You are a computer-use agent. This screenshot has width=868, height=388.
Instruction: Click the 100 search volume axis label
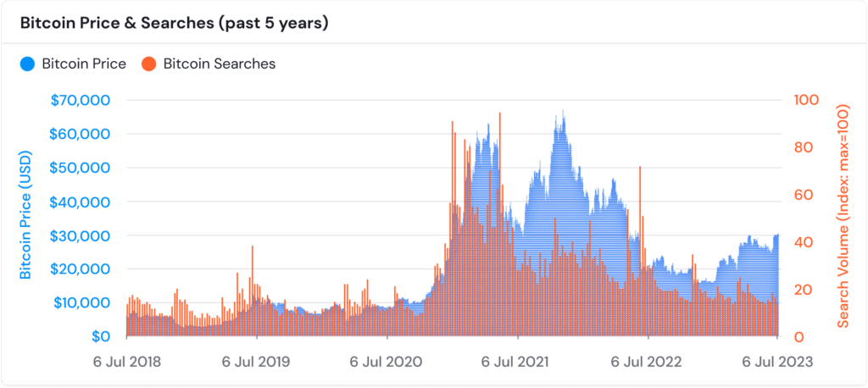(x=806, y=100)
